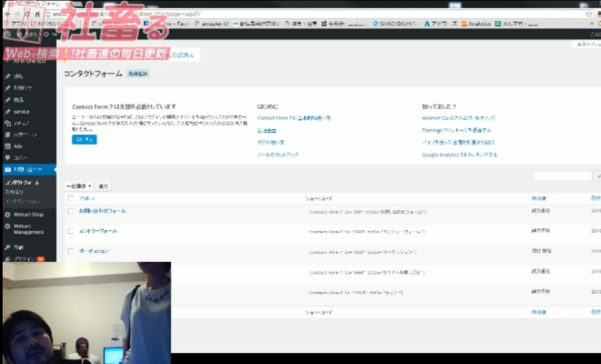
Task: Tick checkbox for エントリーフォーム row
Action: [x=70, y=231]
